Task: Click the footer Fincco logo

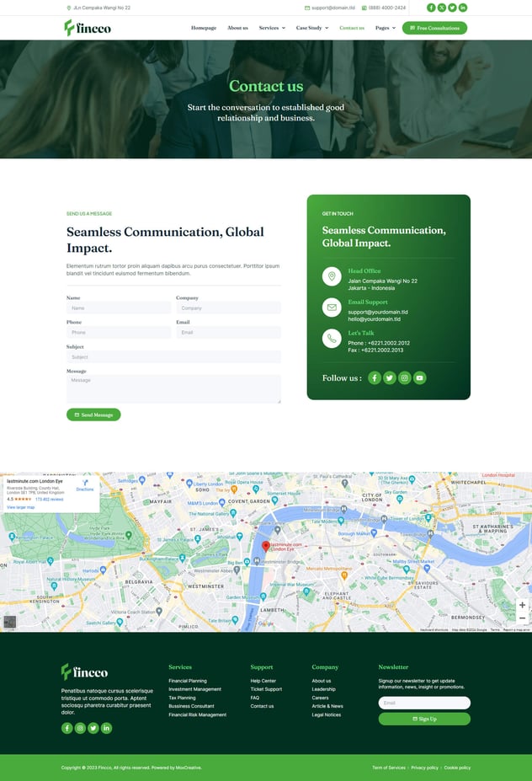Action: 85,672
